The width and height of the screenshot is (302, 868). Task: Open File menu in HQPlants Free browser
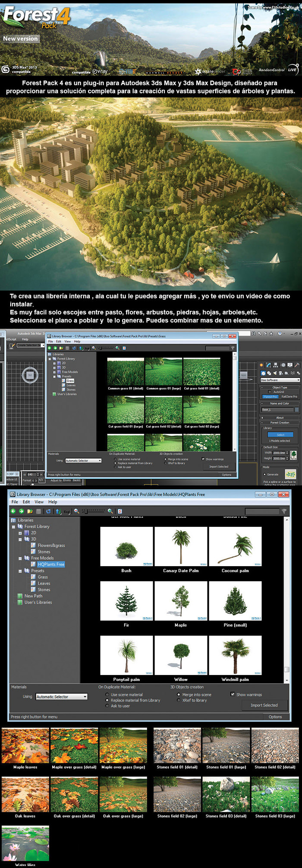click(15, 502)
